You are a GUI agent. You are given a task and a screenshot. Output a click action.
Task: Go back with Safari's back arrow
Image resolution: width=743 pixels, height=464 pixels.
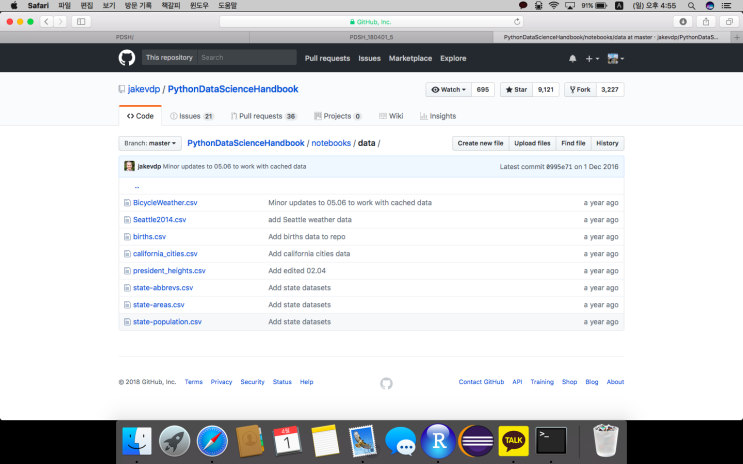[x=46, y=22]
